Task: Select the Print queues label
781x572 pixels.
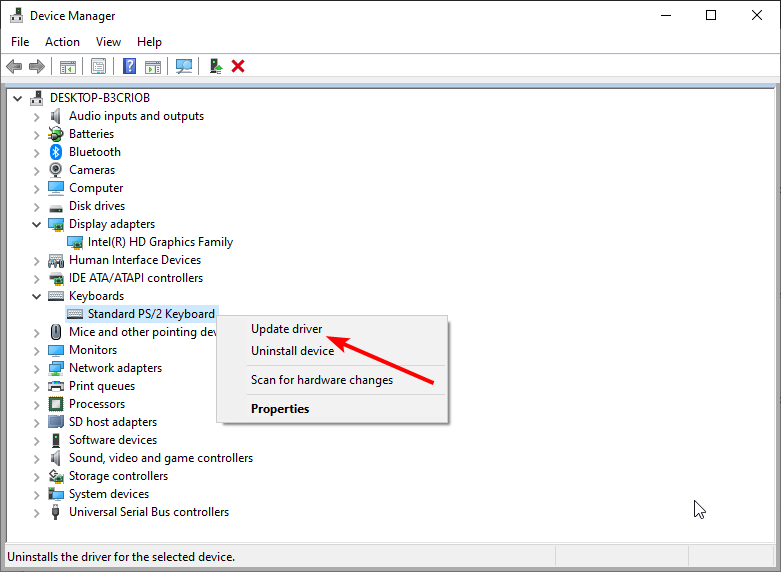Action: (102, 386)
